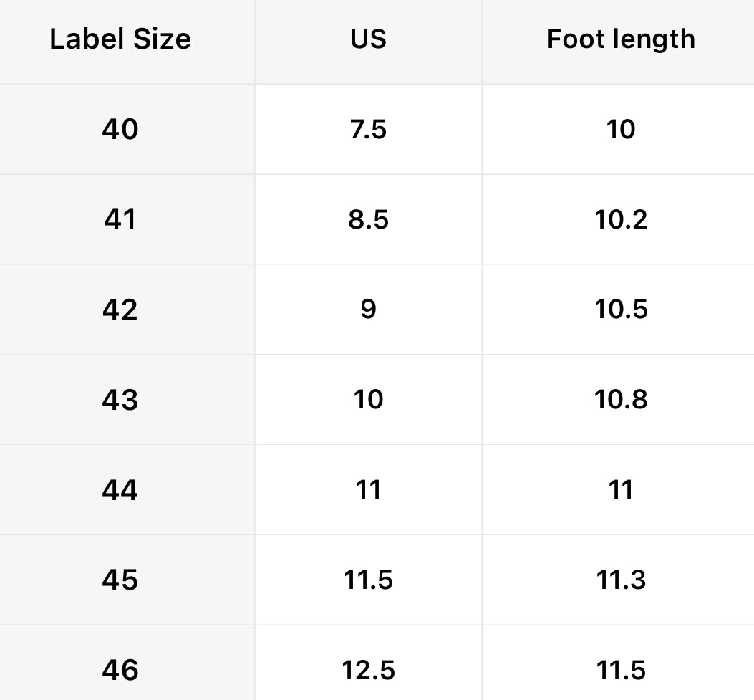Viewport: 754px width, 700px height.
Task: Select label size 41 cell
Action: tap(120, 219)
